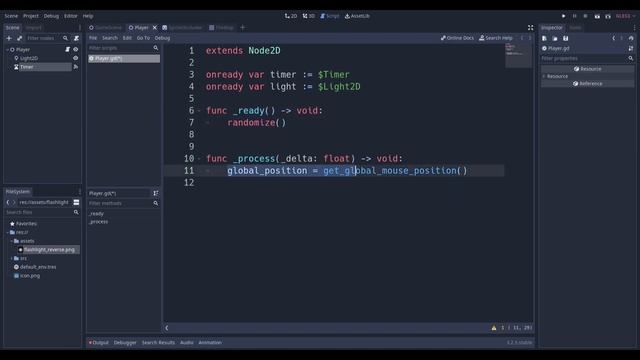Play a custom scene icon
640x360 pixels.
coord(608,16)
